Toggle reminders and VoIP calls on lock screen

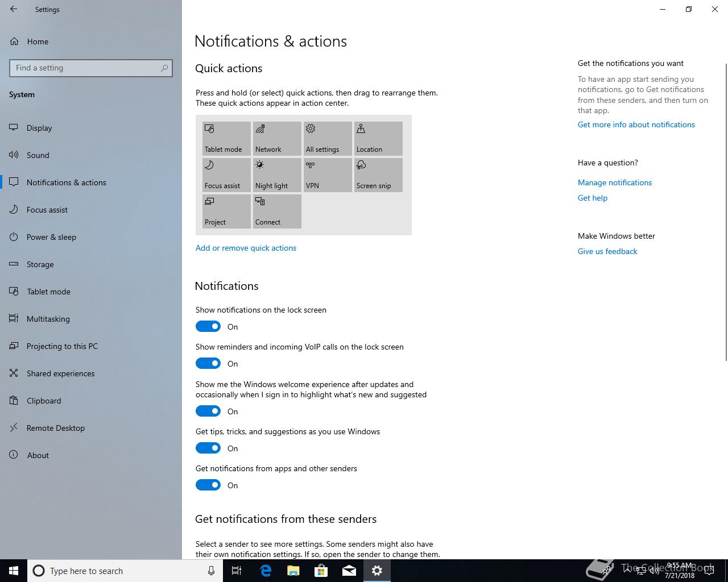[208, 363]
